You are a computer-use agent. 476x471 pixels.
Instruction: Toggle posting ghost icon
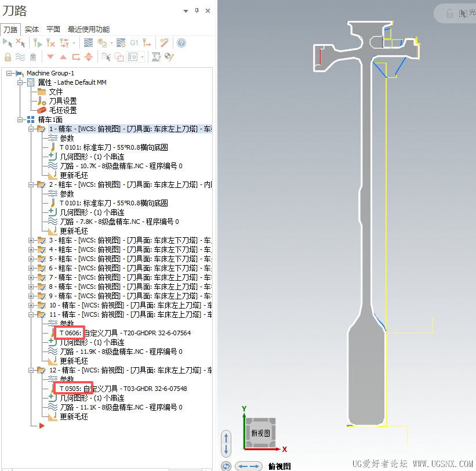coord(33,57)
